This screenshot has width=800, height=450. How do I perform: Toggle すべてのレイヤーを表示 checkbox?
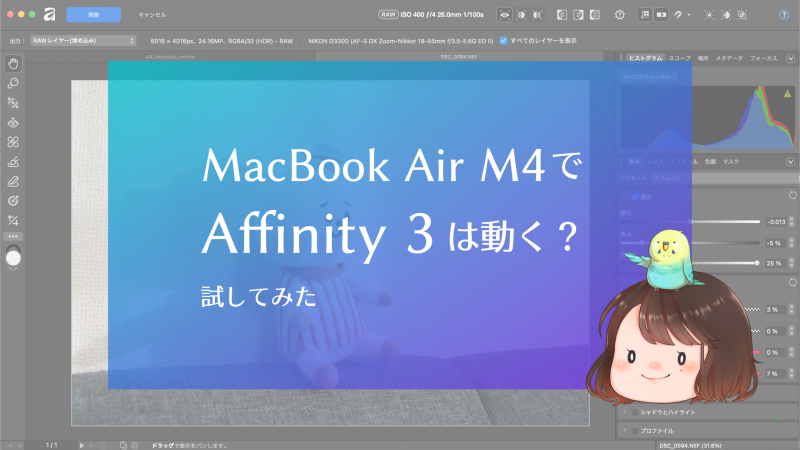504,40
